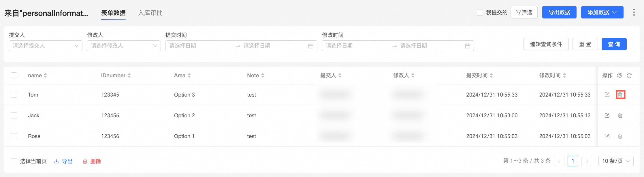Delete the Tom row record
The width and height of the screenshot is (644, 177).
(620, 95)
